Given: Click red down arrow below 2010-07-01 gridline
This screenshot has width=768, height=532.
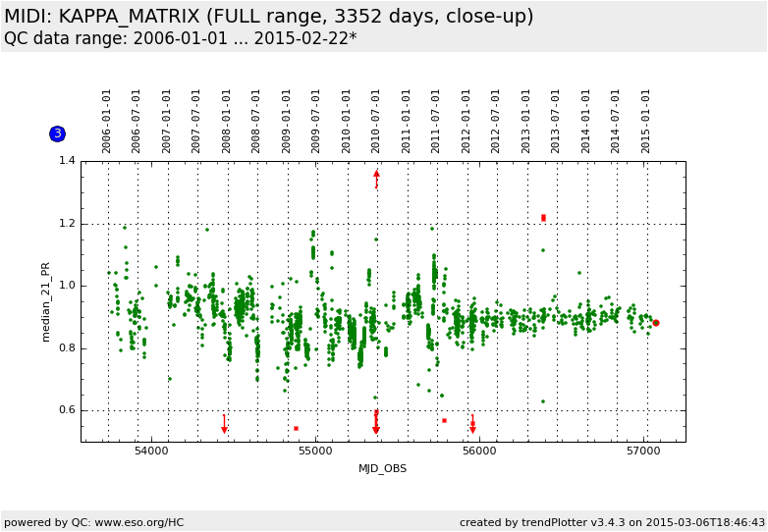Looking at the screenshot, I should pos(376,427).
